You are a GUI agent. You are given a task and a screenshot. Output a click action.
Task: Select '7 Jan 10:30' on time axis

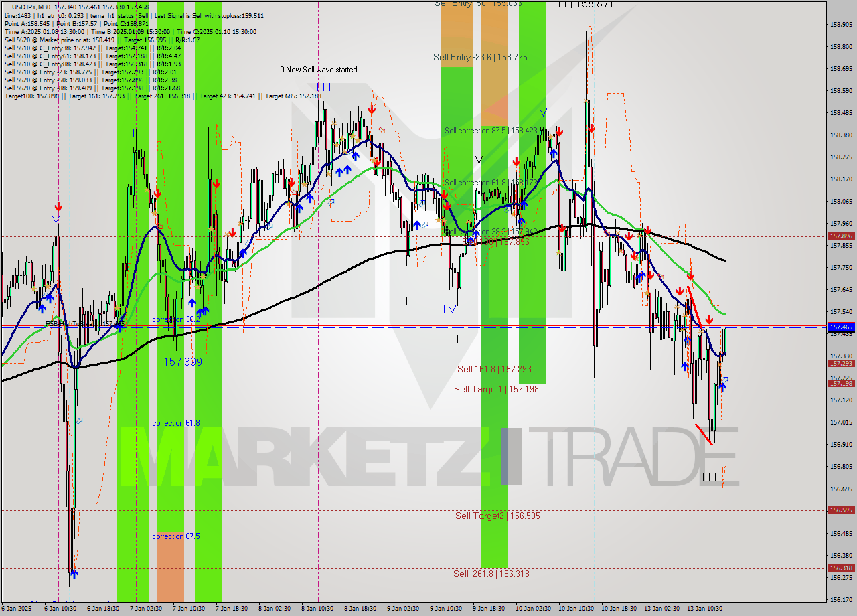click(x=188, y=609)
